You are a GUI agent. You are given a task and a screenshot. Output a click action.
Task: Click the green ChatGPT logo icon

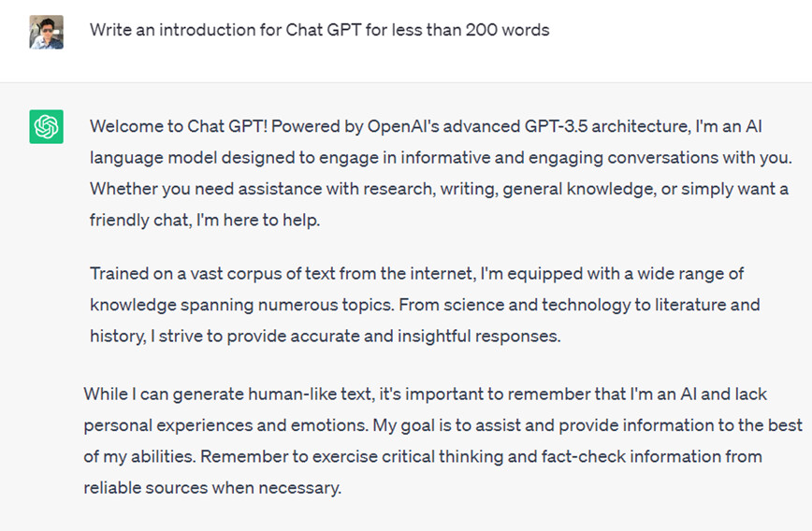click(47, 126)
